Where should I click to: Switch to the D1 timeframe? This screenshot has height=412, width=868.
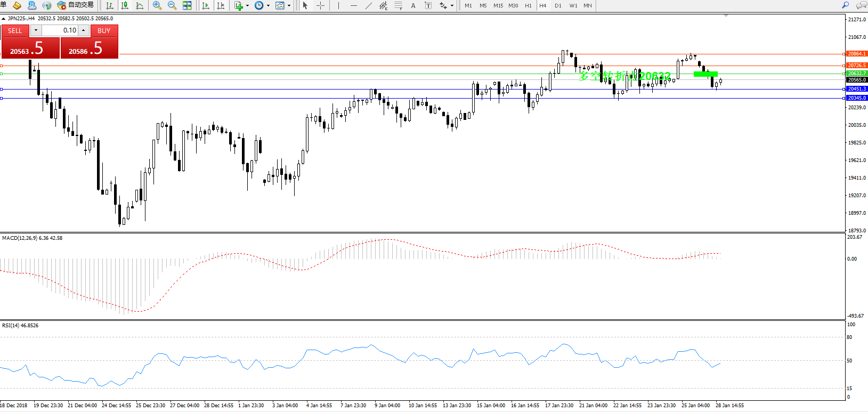coord(558,5)
